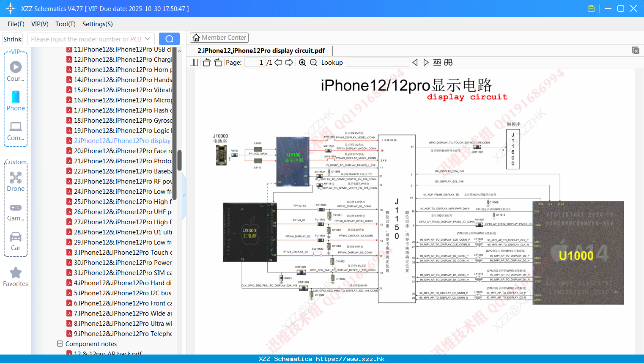Select 2.iPhone12&iPhone12Pro display file
This screenshot has height=363, width=644.
pos(119,141)
